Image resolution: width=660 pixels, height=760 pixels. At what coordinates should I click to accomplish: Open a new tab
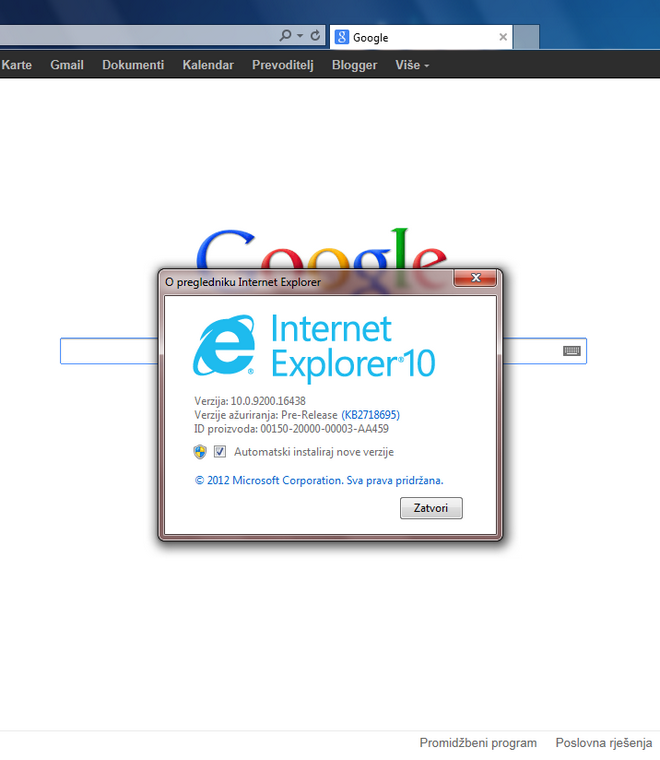(x=526, y=37)
